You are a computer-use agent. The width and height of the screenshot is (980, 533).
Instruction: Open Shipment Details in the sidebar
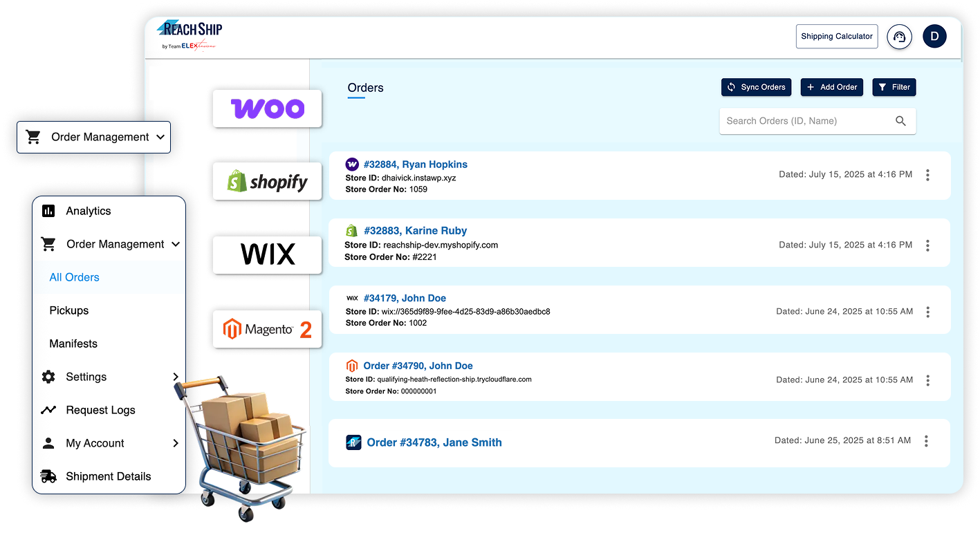(108, 476)
